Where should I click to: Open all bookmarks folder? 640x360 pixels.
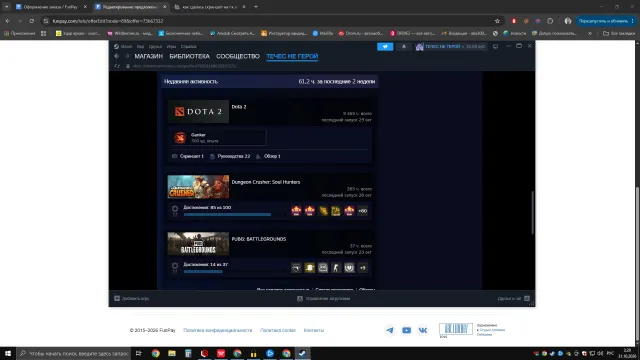click(619, 33)
